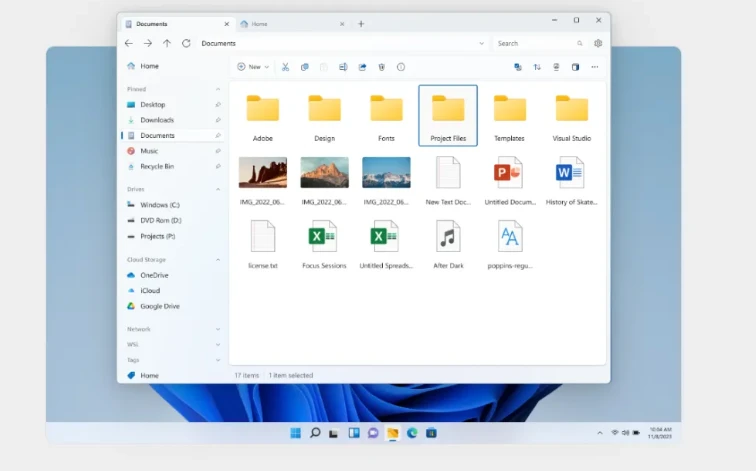This screenshot has width=756, height=471.
Task: Unpin Downloads using its pin icon
Action: pos(218,120)
